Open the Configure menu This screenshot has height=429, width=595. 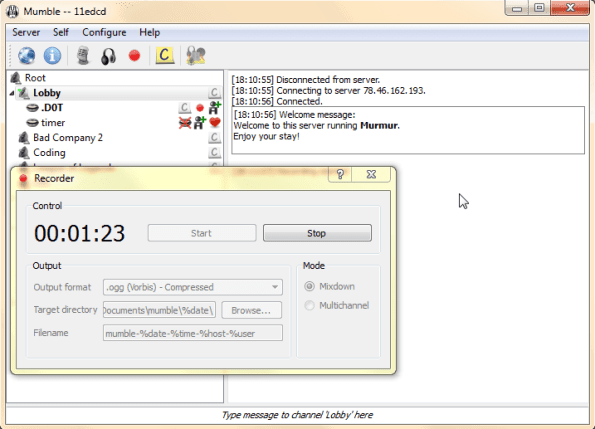pos(104,33)
